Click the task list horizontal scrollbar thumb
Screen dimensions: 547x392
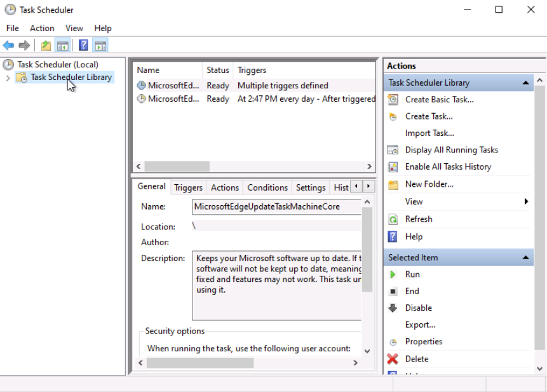(177, 166)
